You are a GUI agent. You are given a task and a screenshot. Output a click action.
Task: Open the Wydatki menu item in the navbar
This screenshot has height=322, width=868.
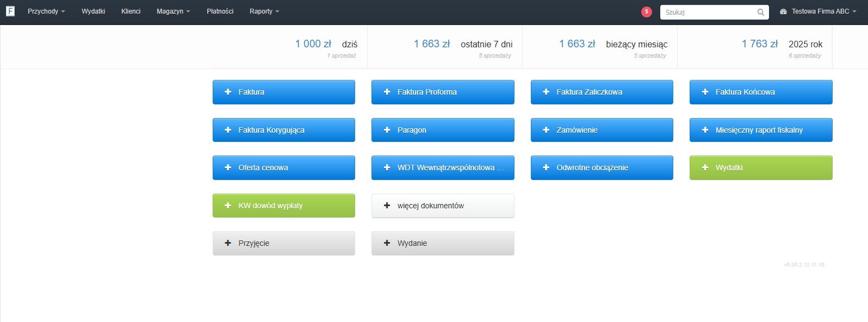click(94, 11)
